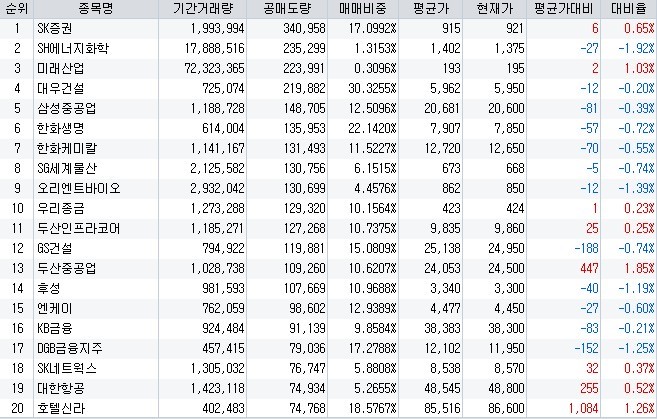This screenshot has width=657, height=419.
Task: Click the 매매비중 column header
Action: pyautogui.click(x=363, y=8)
